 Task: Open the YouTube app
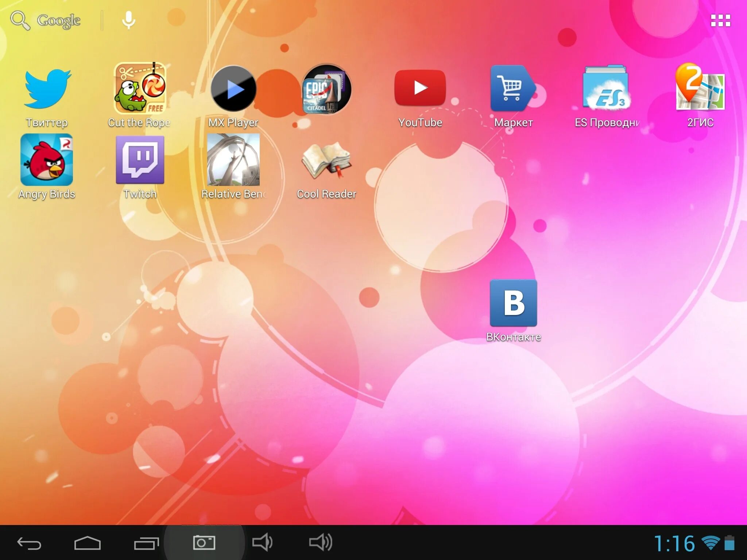420,88
